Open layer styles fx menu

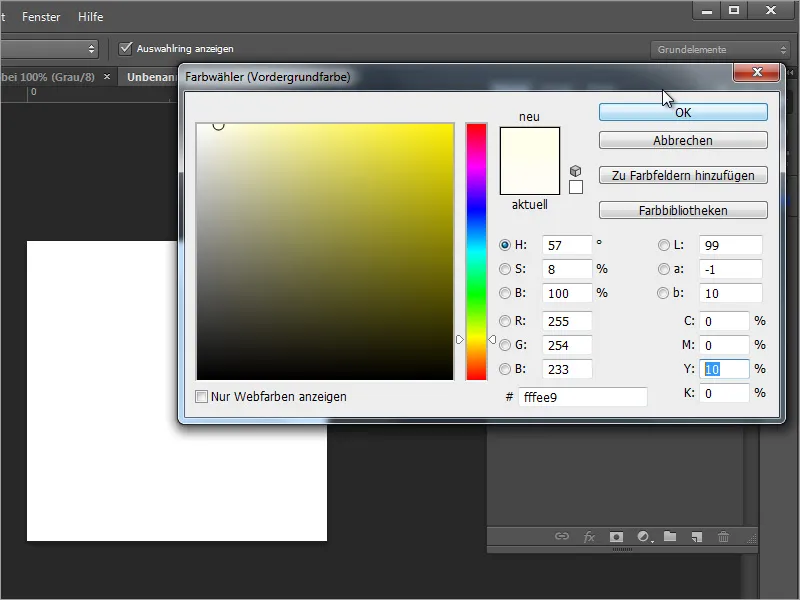(589, 536)
